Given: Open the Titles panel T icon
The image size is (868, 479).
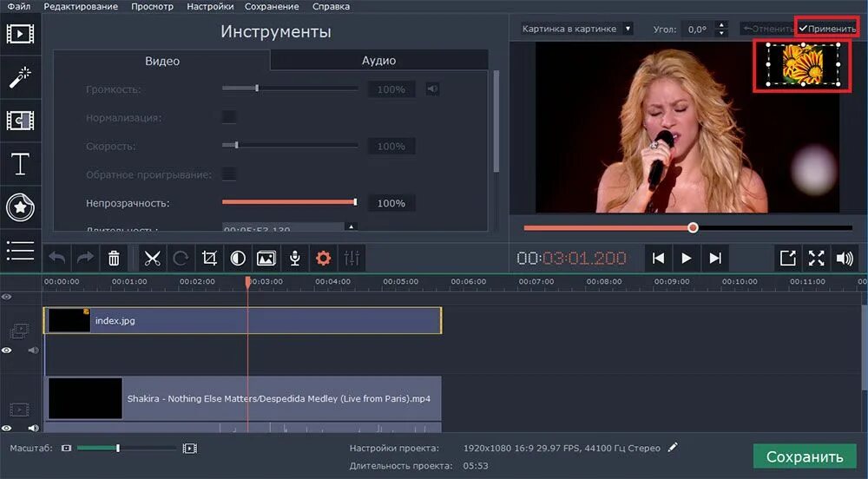Looking at the screenshot, I should tap(20, 164).
